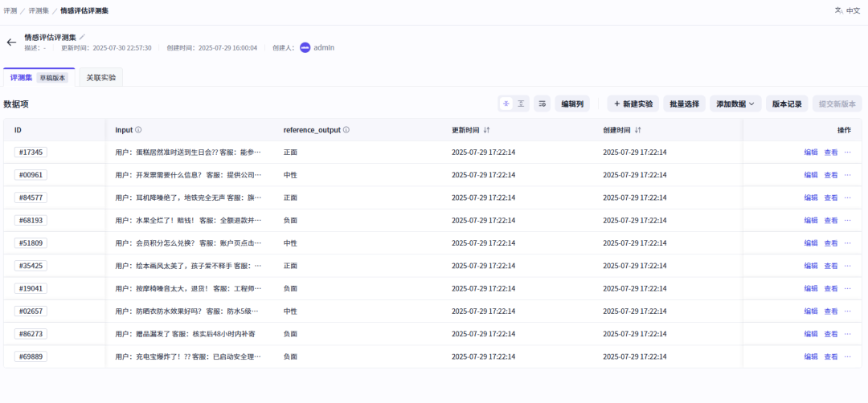Click 查看 for row #19041
Image resolution: width=868 pixels, height=403 pixels.
click(831, 288)
